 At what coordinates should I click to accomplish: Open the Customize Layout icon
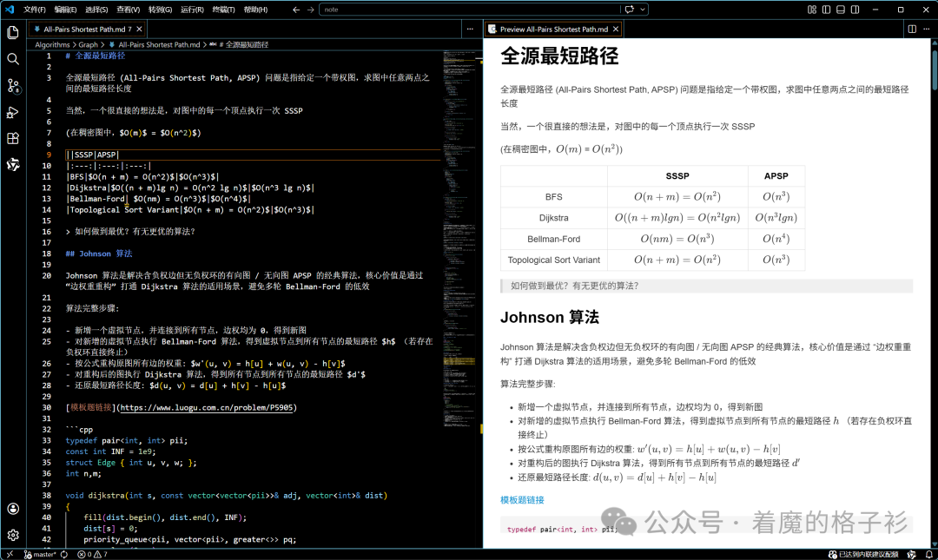click(x=812, y=10)
